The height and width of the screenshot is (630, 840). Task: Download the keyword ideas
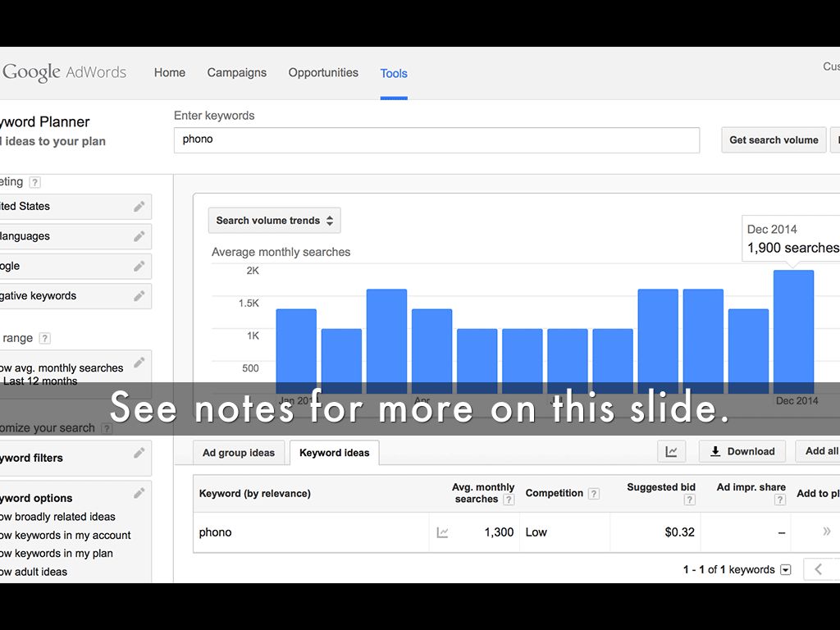click(x=742, y=451)
